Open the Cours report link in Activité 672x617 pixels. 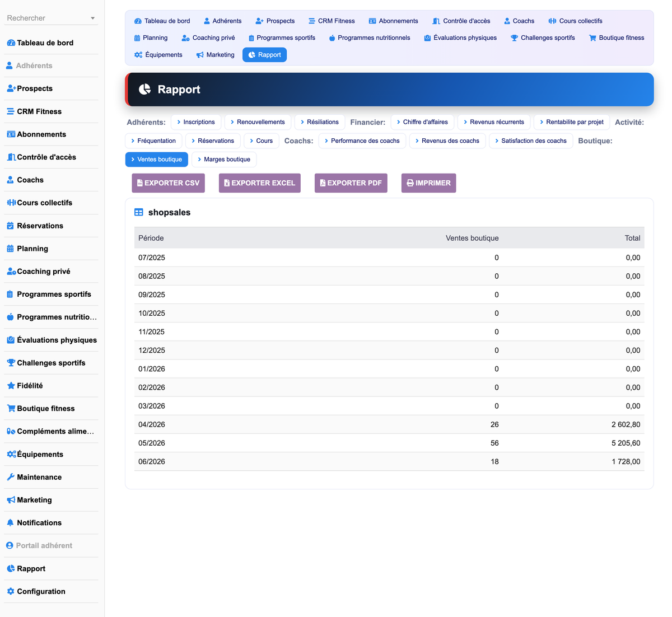[x=262, y=141]
